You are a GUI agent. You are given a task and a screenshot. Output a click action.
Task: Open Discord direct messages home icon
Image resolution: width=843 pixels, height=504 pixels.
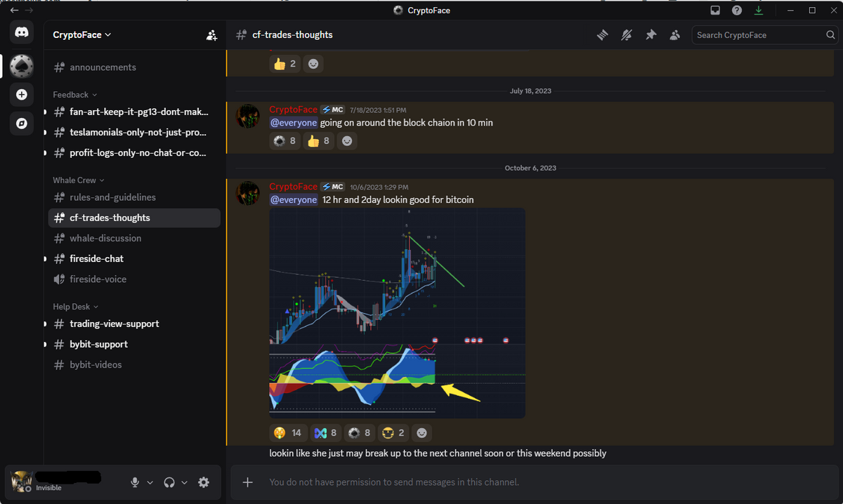22,32
